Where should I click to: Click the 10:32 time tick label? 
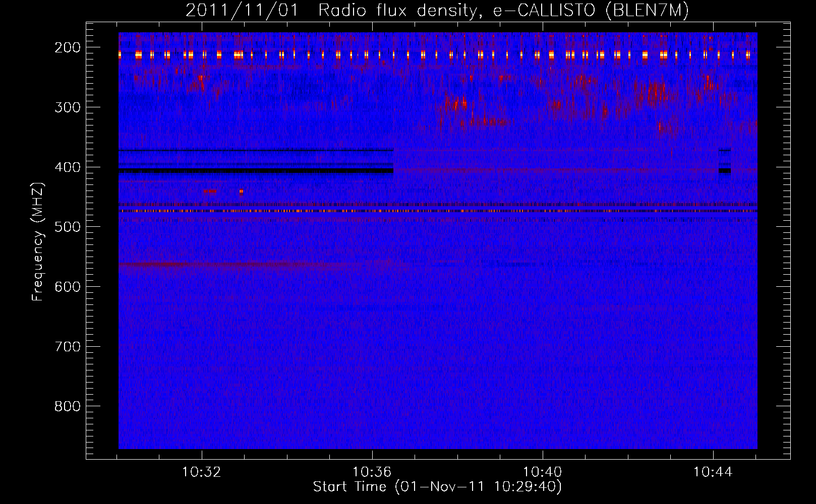tap(202, 472)
